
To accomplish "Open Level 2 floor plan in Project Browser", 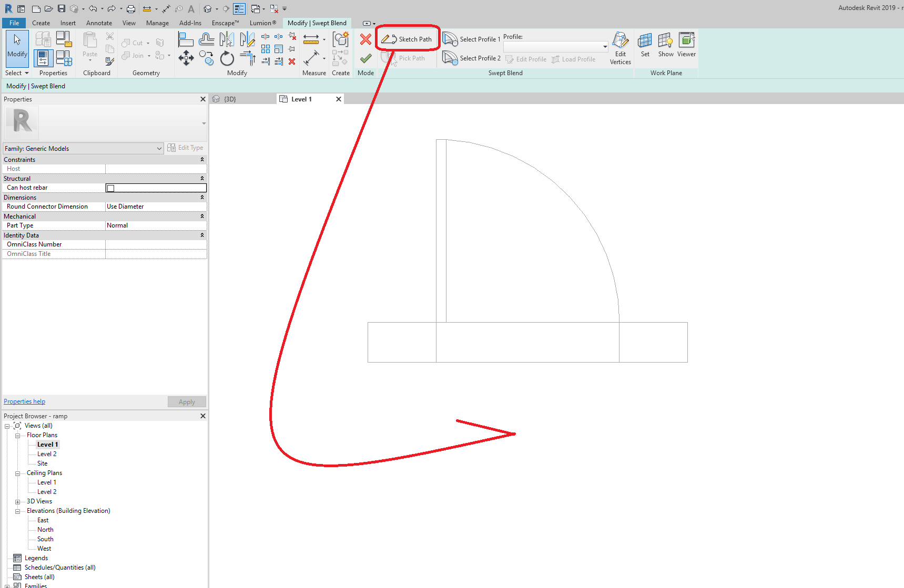I will pyautogui.click(x=47, y=453).
